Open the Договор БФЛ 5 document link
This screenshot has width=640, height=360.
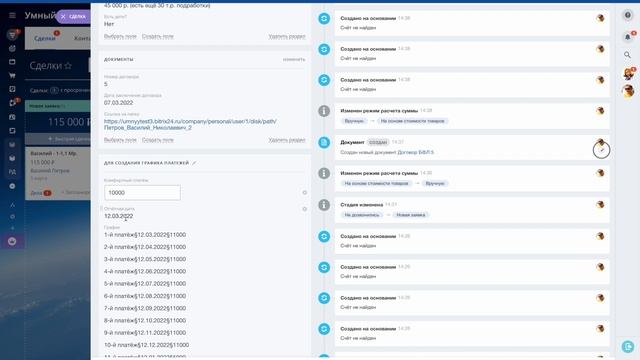tap(416, 152)
